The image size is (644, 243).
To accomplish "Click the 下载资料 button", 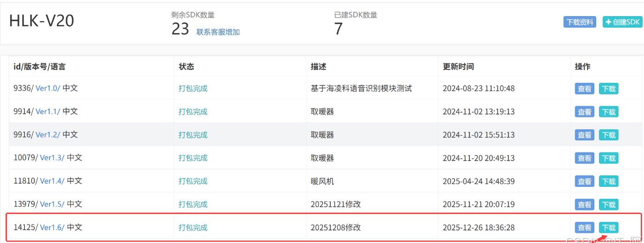I will (580, 22).
